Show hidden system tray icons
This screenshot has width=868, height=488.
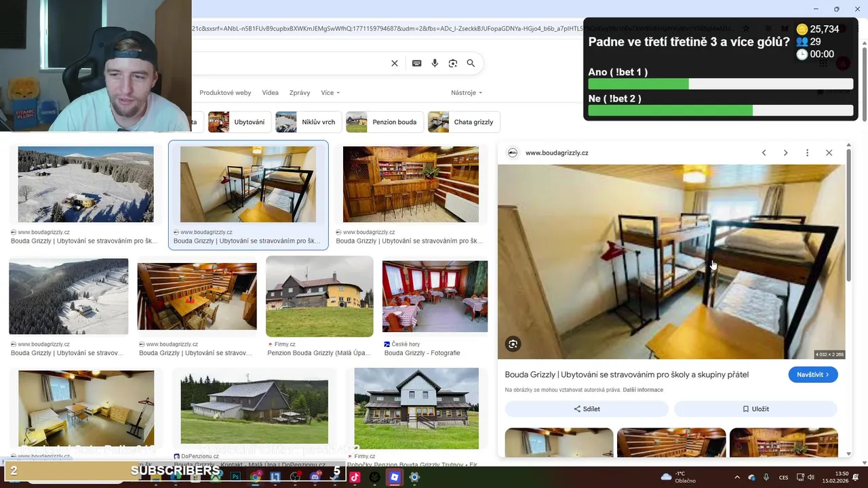737,477
